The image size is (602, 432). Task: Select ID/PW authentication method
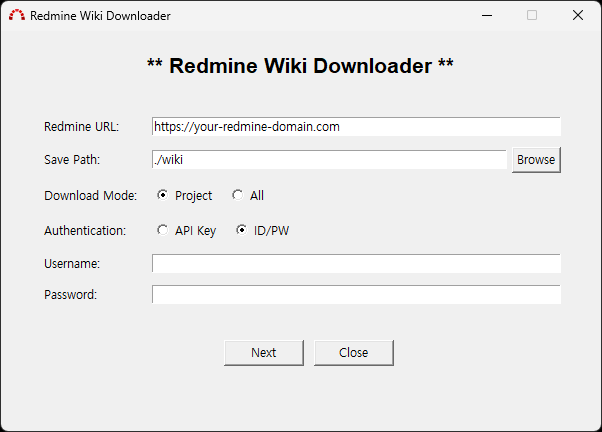[242, 231]
